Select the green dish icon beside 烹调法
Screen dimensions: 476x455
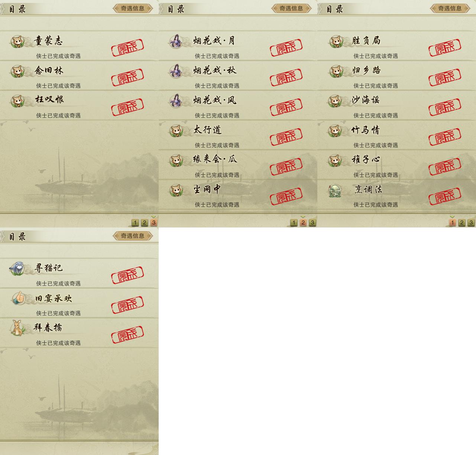336,191
